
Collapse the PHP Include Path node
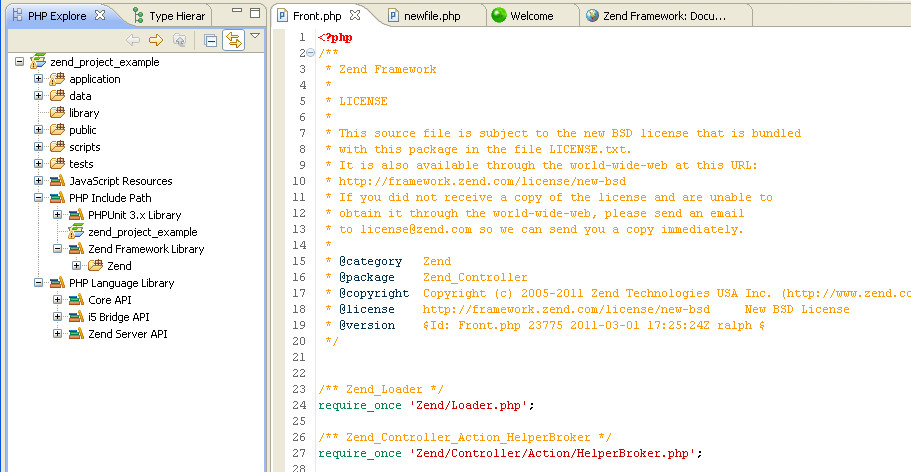pyautogui.click(x=38, y=198)
